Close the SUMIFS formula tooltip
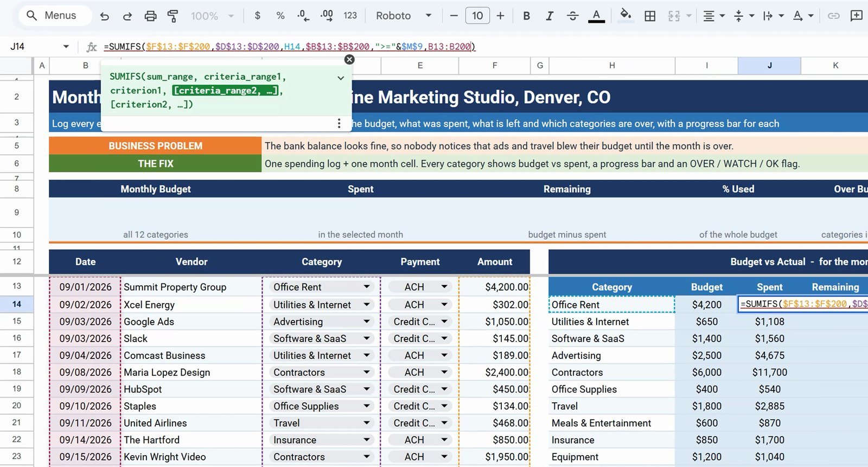This screenshot has width=868, height=467. click(349, 59)
